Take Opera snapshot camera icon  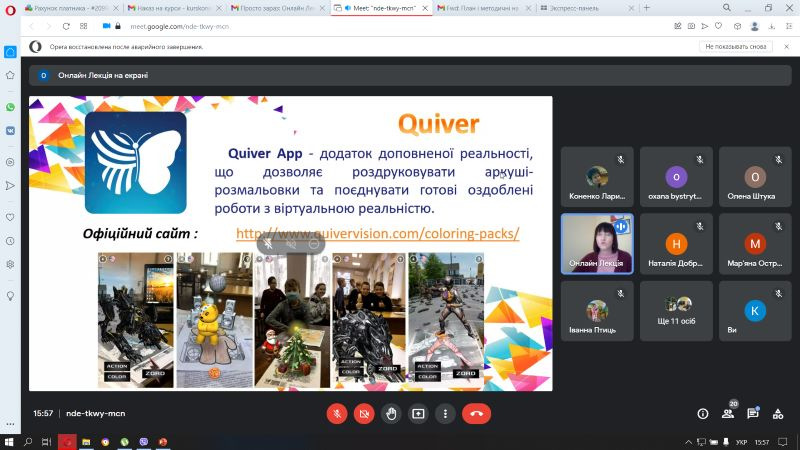click(x=691, y=26)
